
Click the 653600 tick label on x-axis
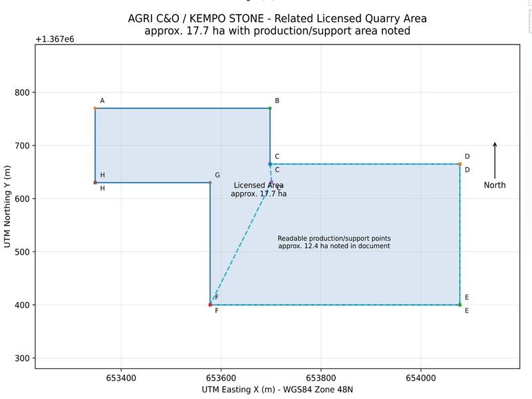point(221,378)
